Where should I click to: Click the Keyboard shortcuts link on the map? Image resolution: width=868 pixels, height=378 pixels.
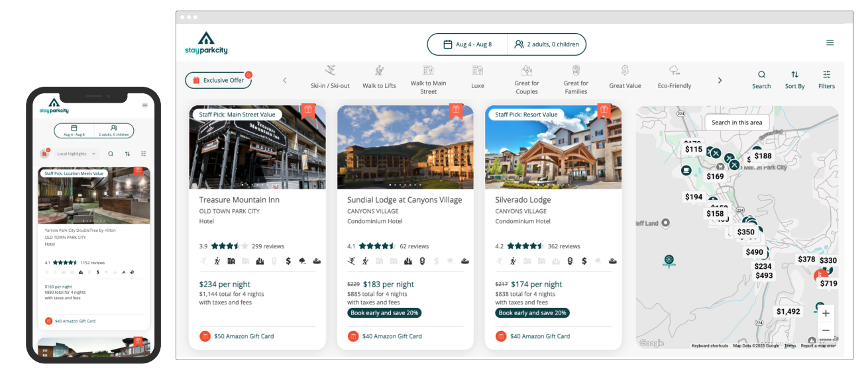pos(710,346)
